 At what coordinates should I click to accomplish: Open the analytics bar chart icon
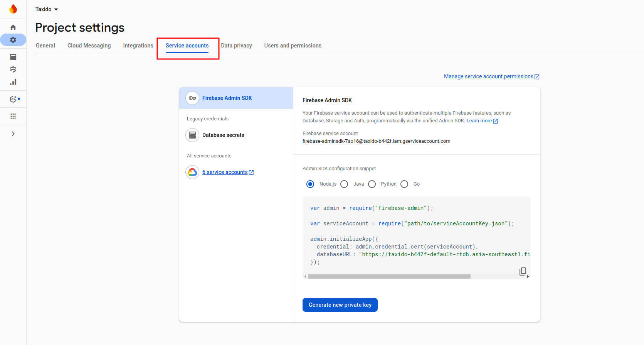coord(13,82)
